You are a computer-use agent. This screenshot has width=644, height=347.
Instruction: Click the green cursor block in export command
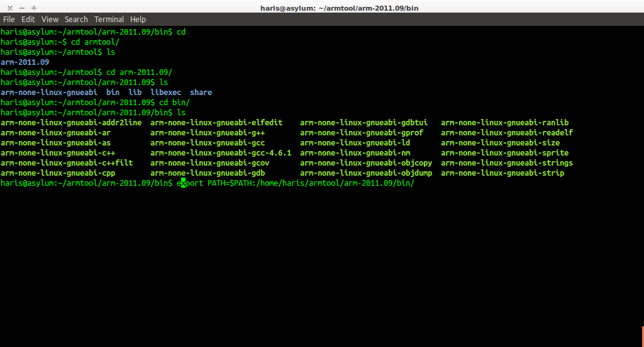pos(184,183)
